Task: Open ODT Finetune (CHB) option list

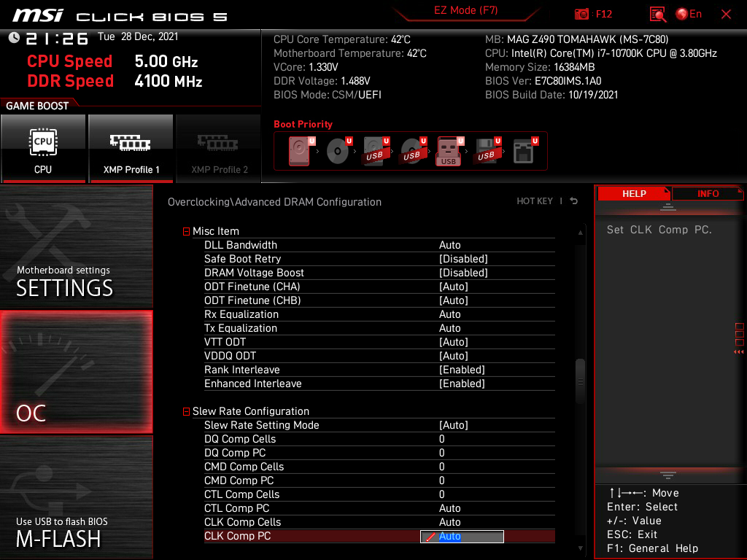Action: (x=454, y=300)
